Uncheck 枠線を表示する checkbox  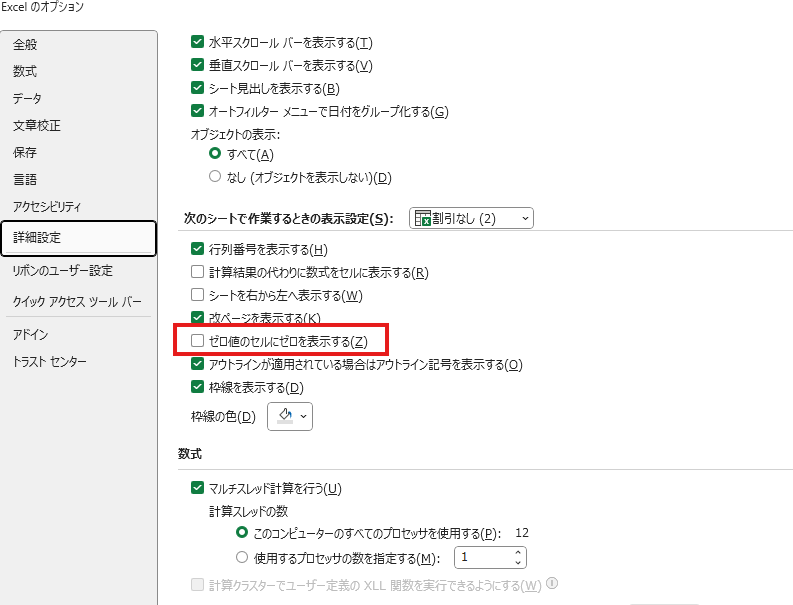[197, 387]
